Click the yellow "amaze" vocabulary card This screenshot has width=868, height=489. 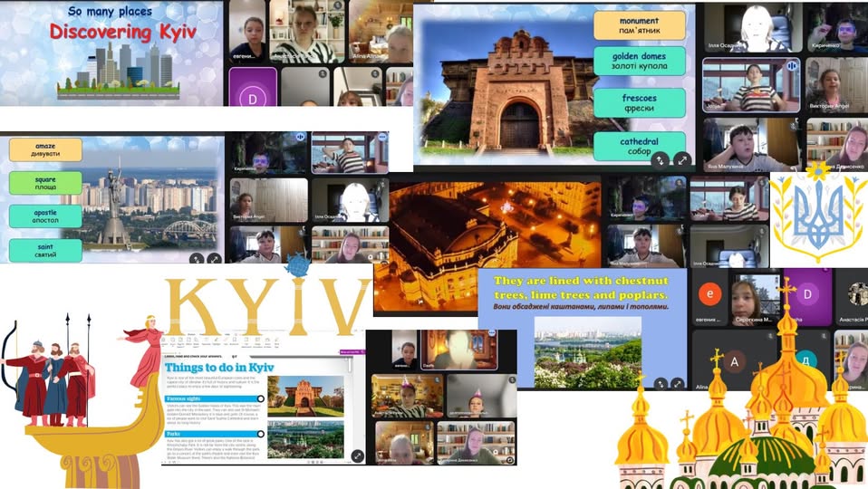pyautogui.click(x=45, y=149)
